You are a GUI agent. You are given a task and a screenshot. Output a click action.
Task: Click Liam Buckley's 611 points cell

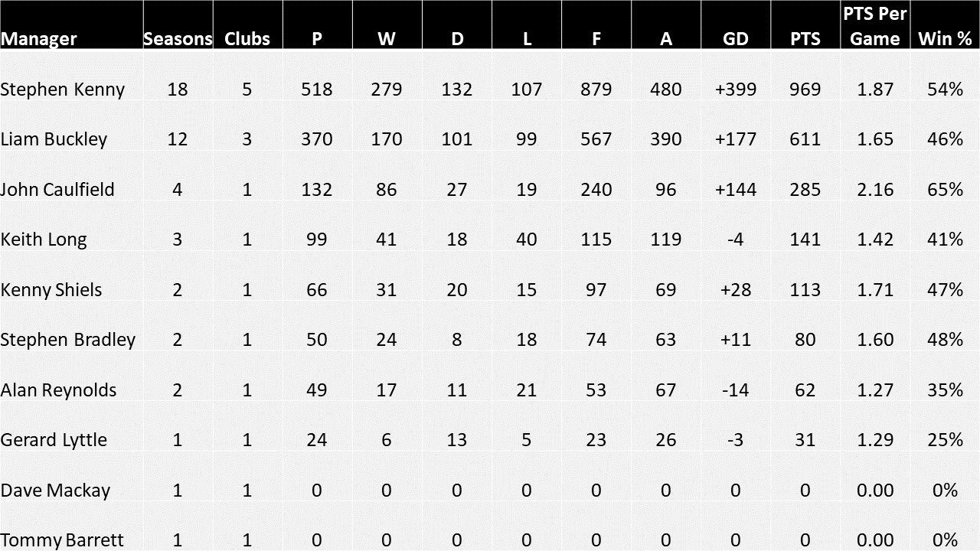click(x=805, y=139)
